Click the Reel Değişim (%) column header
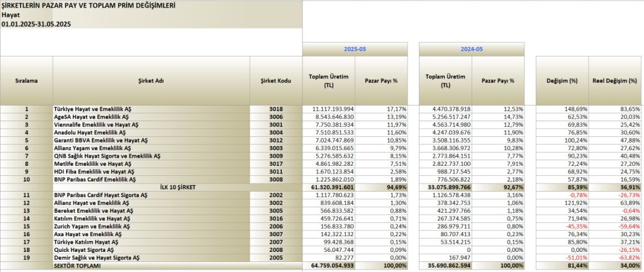Screen dimensions: 644x272 [614, 81]
